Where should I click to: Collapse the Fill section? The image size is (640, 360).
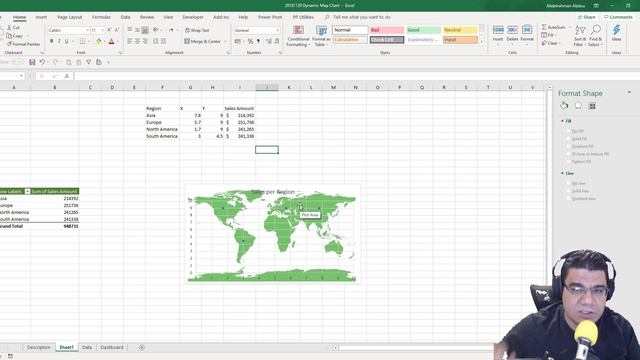(562, 121)
